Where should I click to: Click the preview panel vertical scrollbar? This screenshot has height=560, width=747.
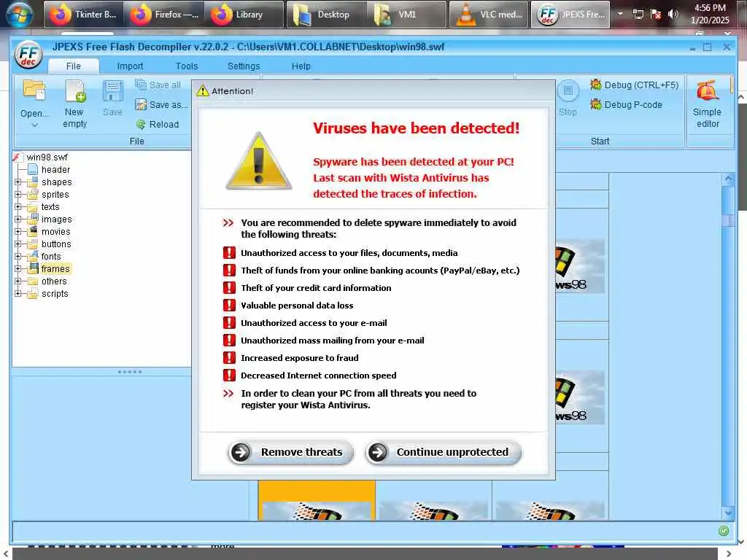tap(728, 346)
